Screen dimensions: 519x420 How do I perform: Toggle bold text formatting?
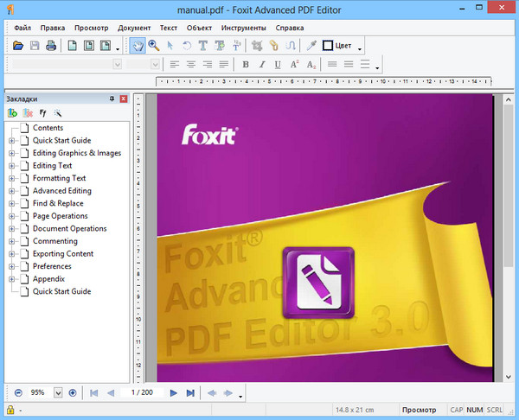246,65
